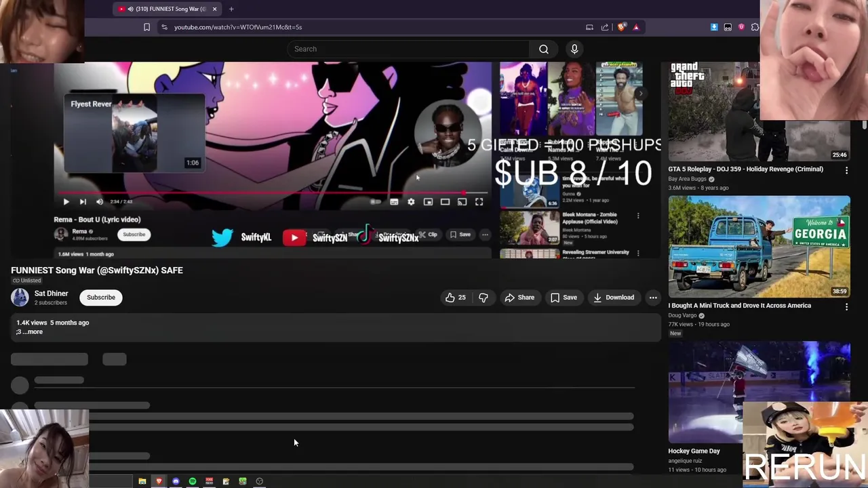Screen dimensions: 868x488
Task: Click the YouTube search magnifier button
Action: click(544, 49)
